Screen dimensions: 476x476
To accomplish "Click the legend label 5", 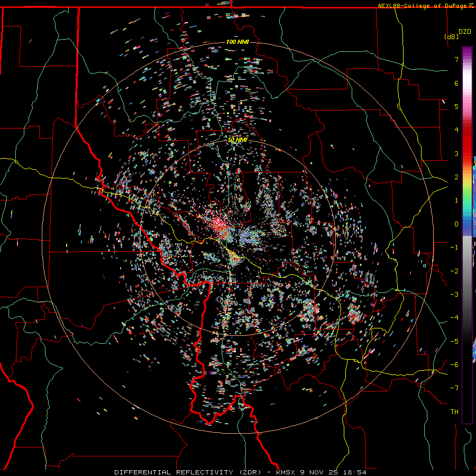I will [456, 106].
